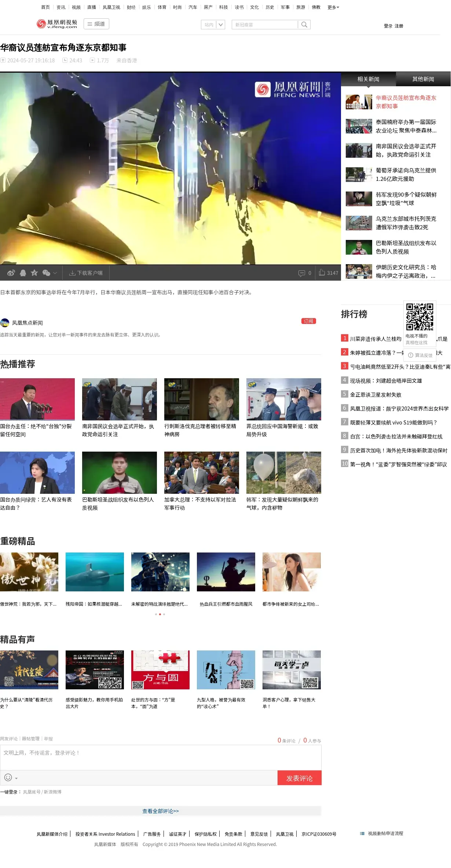
Task: Share the video to Weibo
Action: pyautogui.click(x=11, y=273)
